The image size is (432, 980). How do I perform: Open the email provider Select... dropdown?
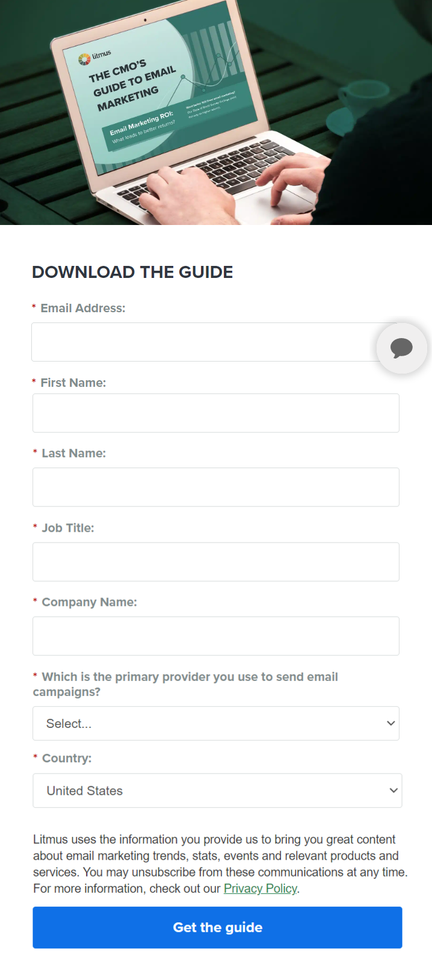coord(215,723)
